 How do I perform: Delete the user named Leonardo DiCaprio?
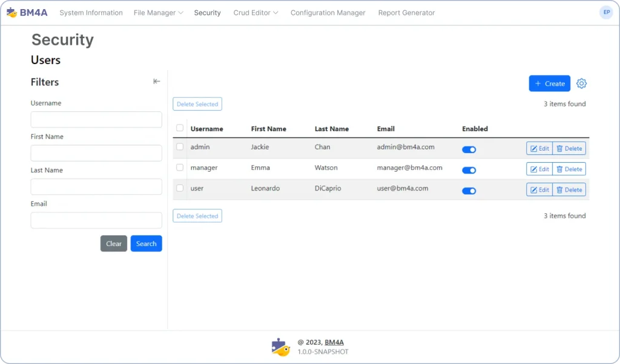(569, 189)
